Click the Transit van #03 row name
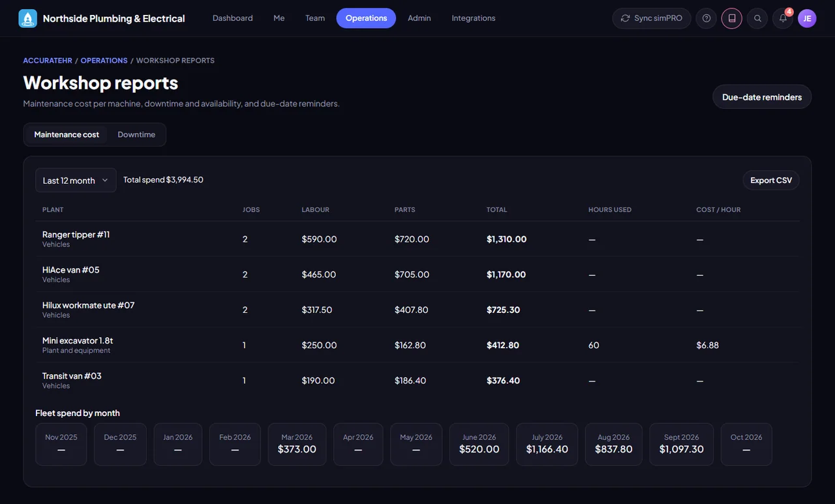835x504 pixels. (x=72, y=376)
